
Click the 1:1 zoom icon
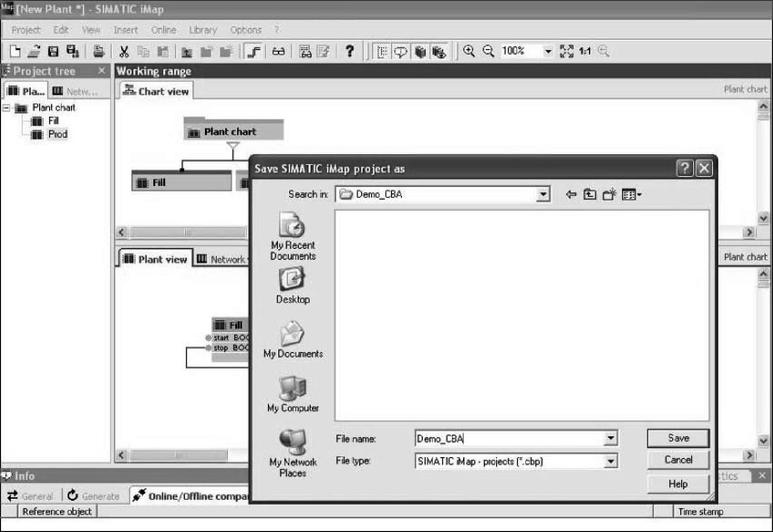pos(585,51)
